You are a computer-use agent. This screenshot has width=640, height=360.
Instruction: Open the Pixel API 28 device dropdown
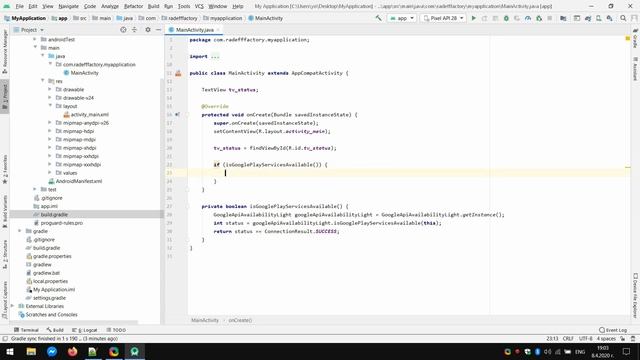(x=443, y=18)
